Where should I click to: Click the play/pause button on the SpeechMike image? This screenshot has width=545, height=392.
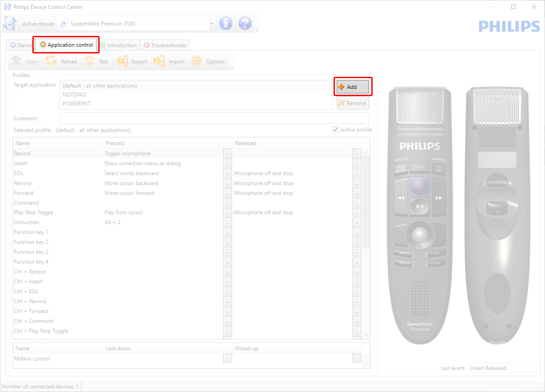click(420, 206)
